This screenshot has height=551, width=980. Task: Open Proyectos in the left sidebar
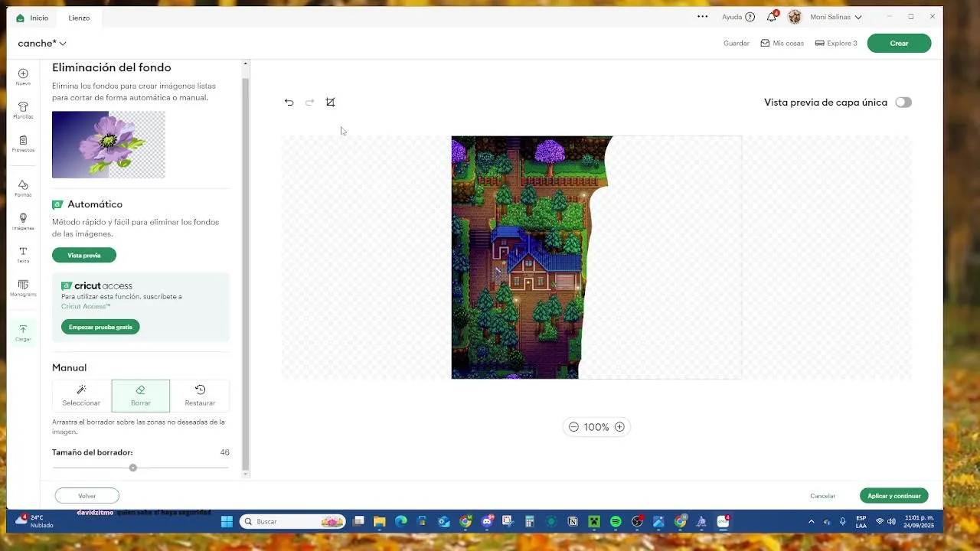pyautogui.click(x=23, y=144)
